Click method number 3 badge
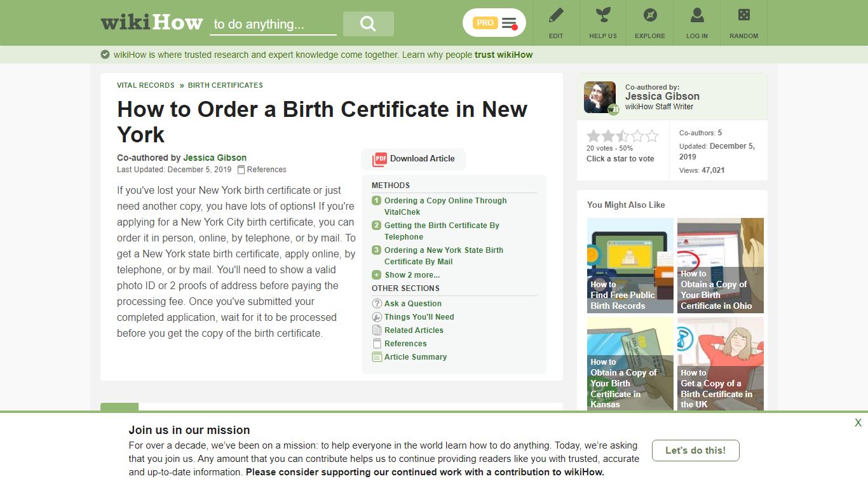The image size is (868, 488). 377,250
